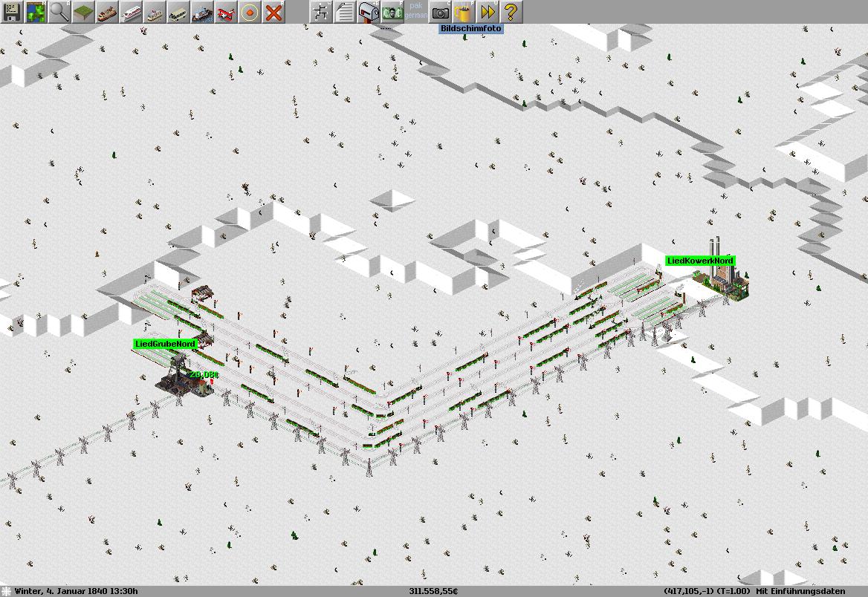Open the airplane construction tools
The image size is (868, 597).
[226, 12]
